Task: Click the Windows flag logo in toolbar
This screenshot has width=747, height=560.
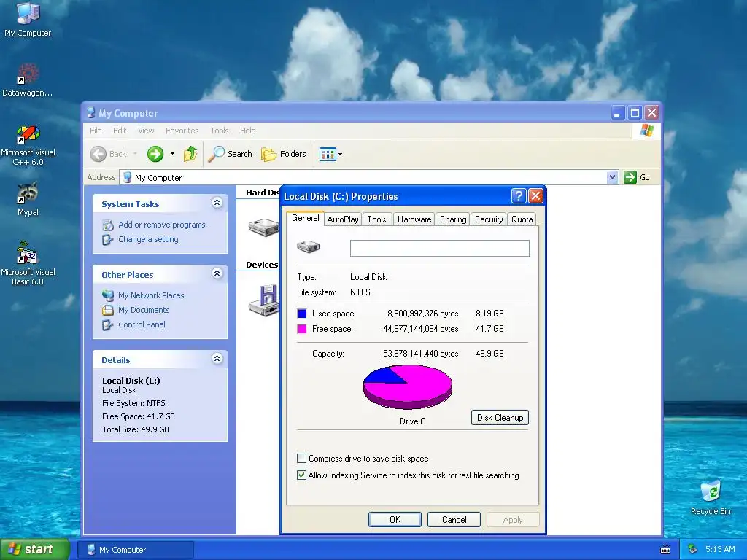Action: [x=647, y=130]
